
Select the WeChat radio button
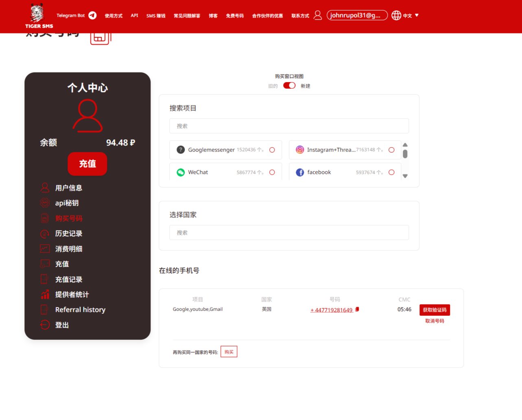coord(272,173)
